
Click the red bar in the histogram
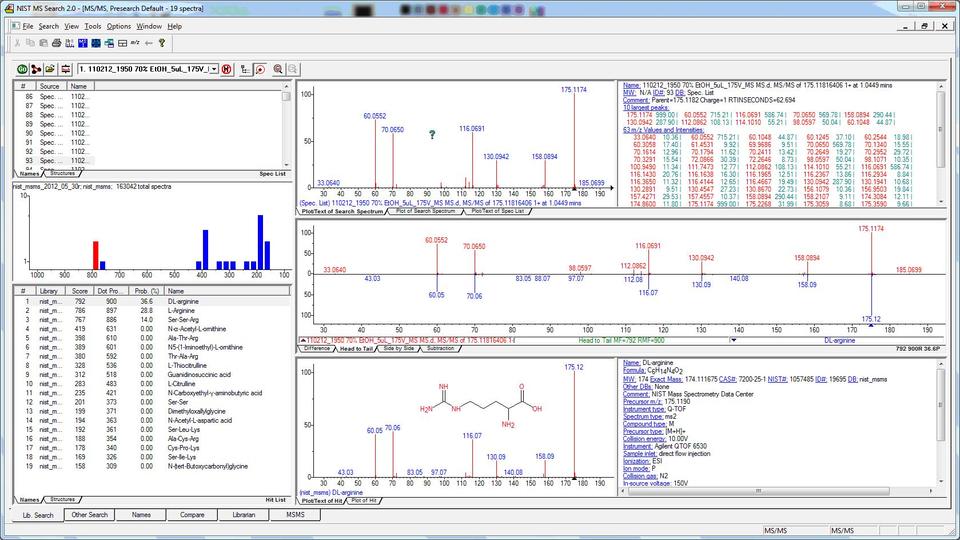point(95,254)
